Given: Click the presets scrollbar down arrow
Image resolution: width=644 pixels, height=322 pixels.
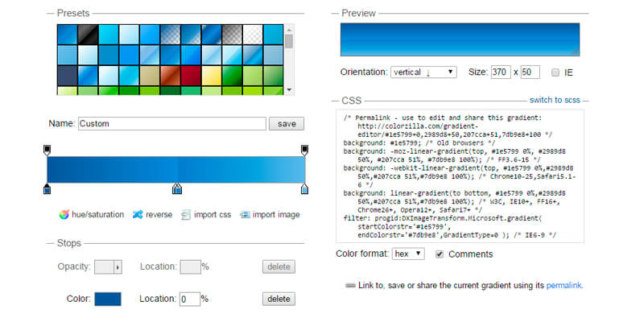Looking at the screenshot, I should point(289,89).
